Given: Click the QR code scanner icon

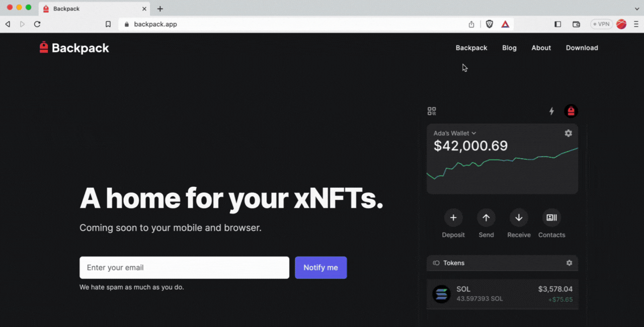Looking at the screenshot, I should [x=432, y=111].
